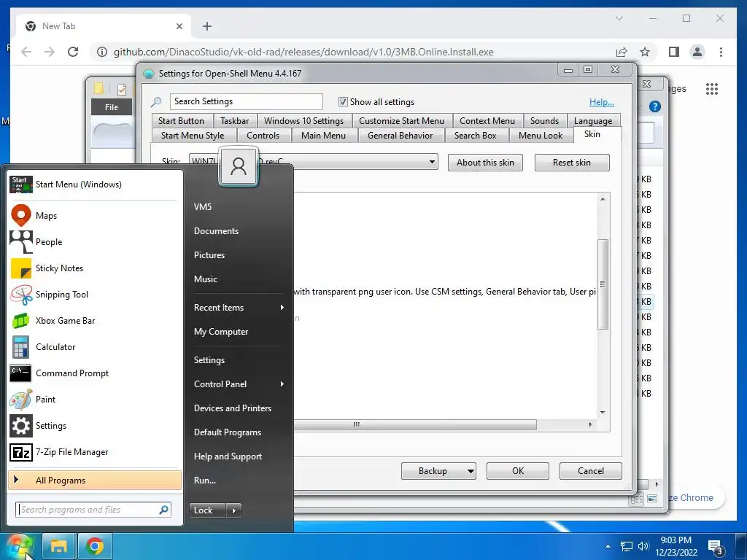Viewport: 747px width, 560px height.
Task: Switch to Start Button tab
Action: pyautogui.click(x=181, y=121)
